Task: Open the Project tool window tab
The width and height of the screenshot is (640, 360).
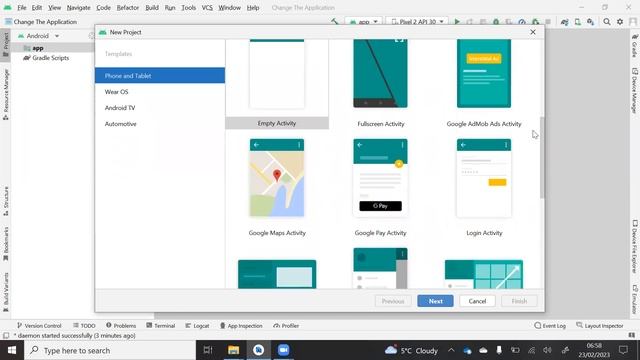Action: point(5,45)
